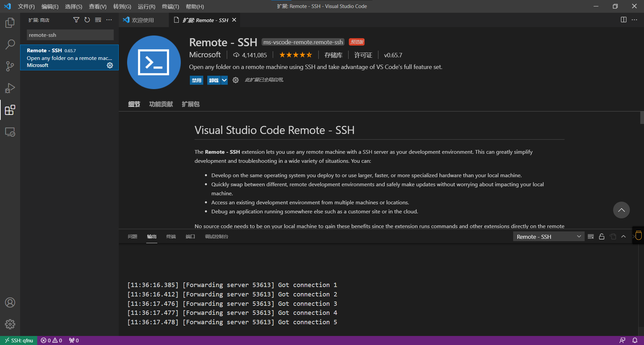
Task: Select the 扩展包 tab
Action: (x=191, y=104)
